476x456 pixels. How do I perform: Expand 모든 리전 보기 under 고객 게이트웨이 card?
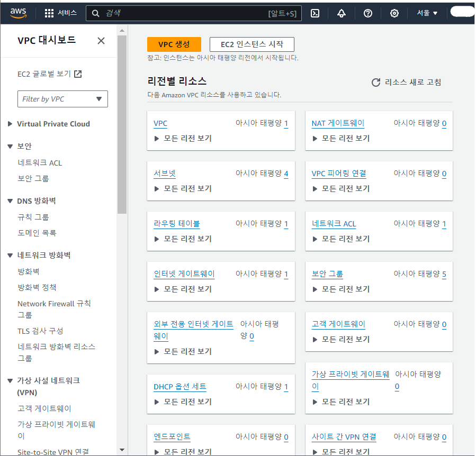coord(341,340)
